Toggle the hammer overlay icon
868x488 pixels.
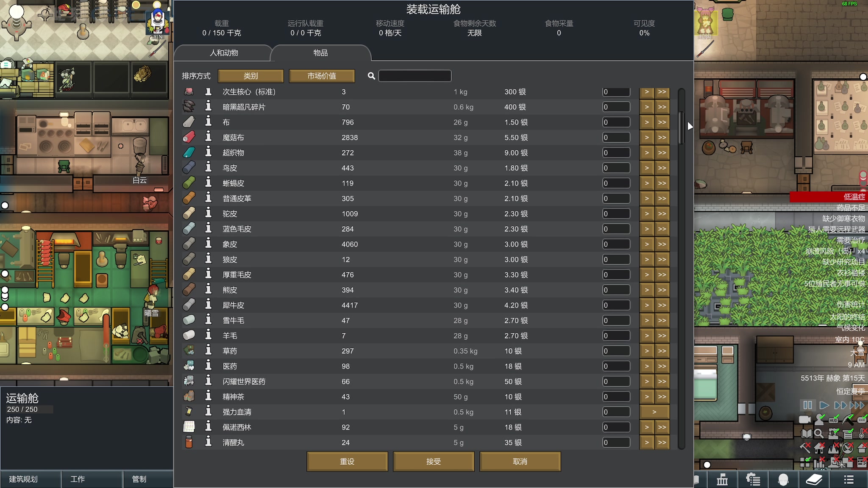(x=805, y=447)
